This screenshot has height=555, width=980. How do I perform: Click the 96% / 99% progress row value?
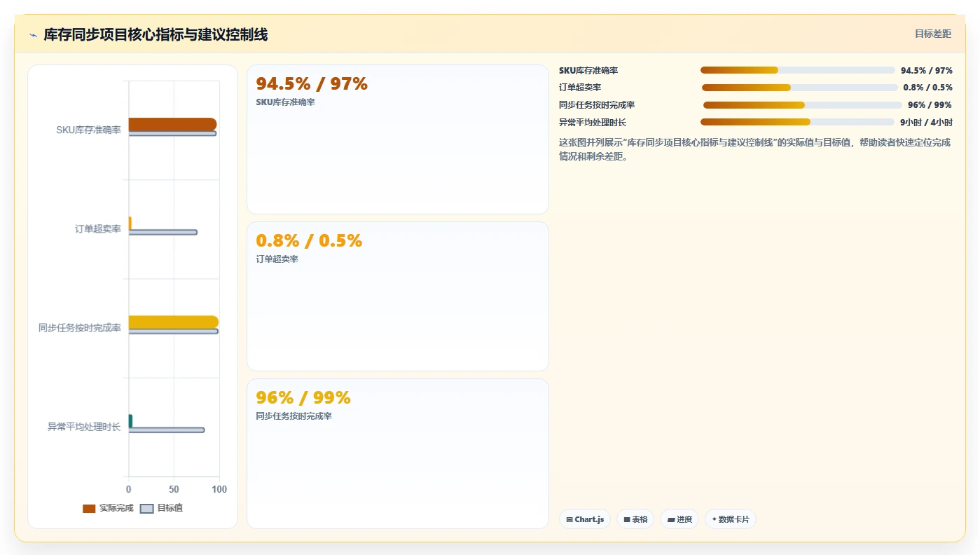930,105
